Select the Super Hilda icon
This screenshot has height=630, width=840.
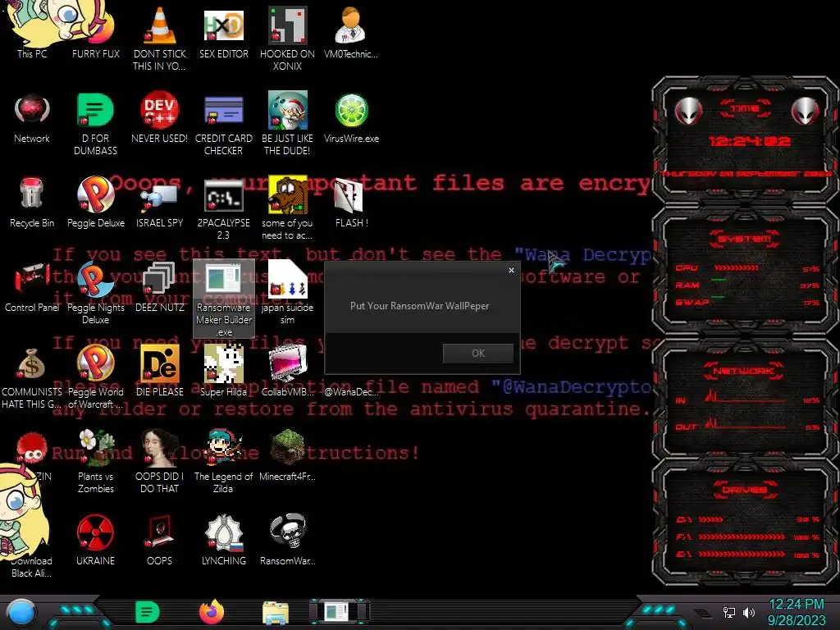[223, 371]
